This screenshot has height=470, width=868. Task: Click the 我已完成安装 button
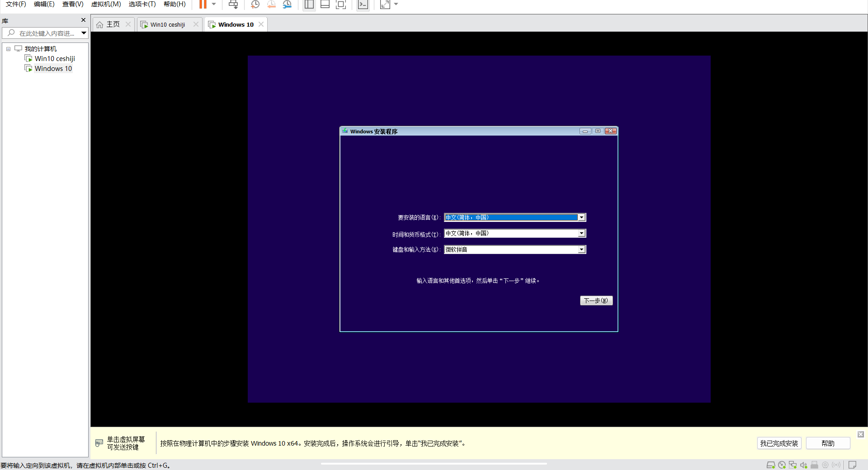click(778, 443)
